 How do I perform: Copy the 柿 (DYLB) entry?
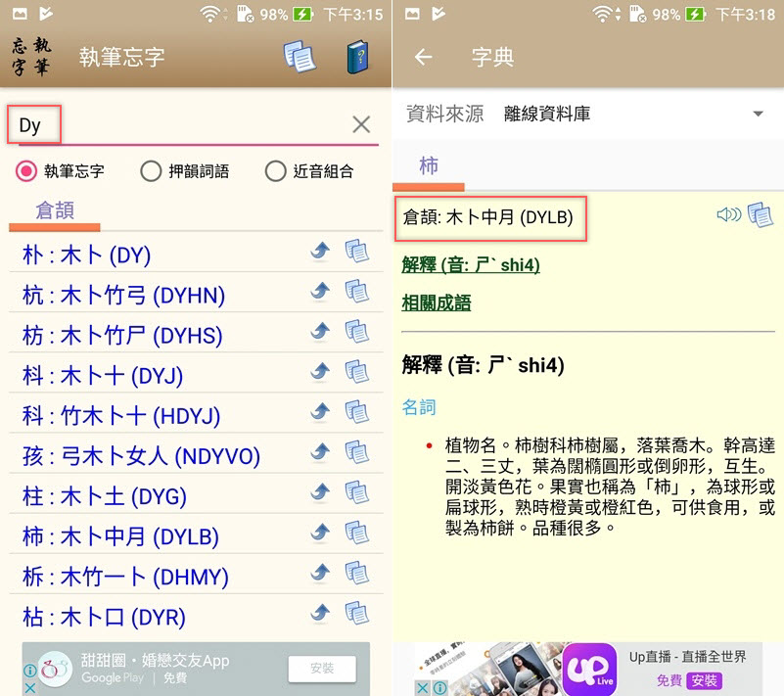coord(357,533)
